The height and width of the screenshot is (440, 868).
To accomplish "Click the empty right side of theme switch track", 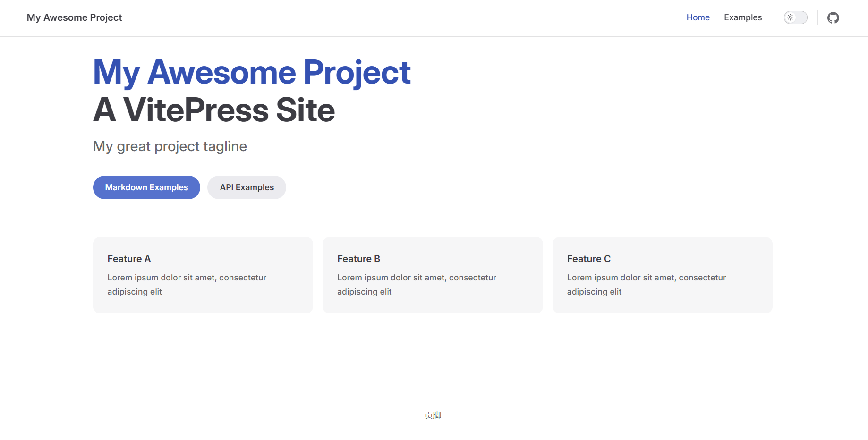I will coord(801,17).
